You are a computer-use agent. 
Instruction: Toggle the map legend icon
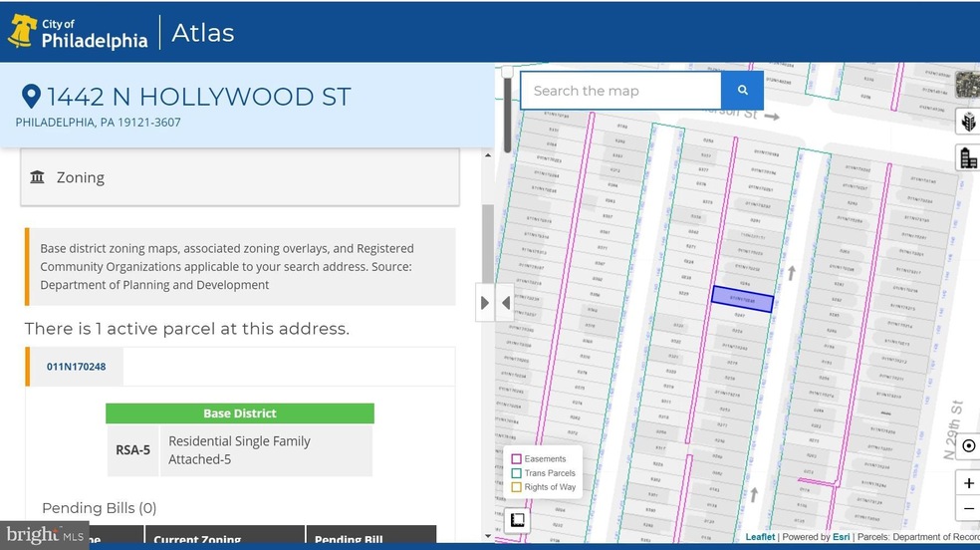(x=518, y=520)
